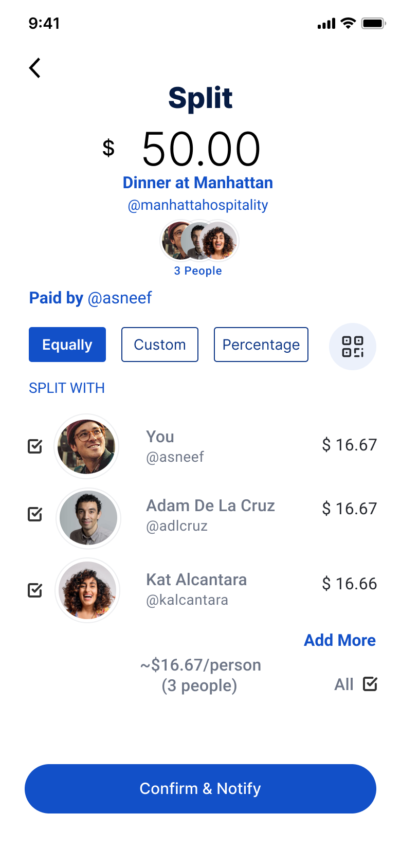Image resolution: width=401 pixels, height=868 pixels.
Task: Tap the battery status icon
Action: coord(373,23)
